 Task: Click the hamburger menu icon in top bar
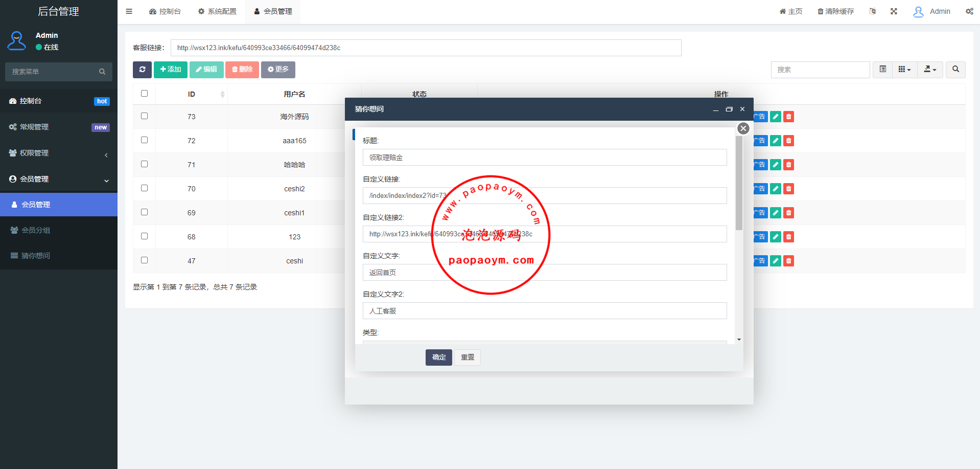pos(129,11)
